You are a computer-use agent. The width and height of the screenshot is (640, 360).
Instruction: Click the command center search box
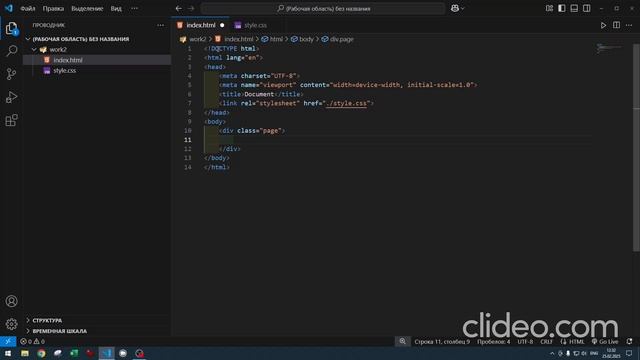point(323,8)
